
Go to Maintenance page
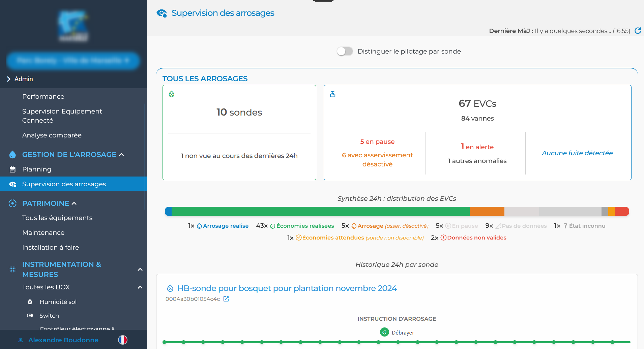43,233
